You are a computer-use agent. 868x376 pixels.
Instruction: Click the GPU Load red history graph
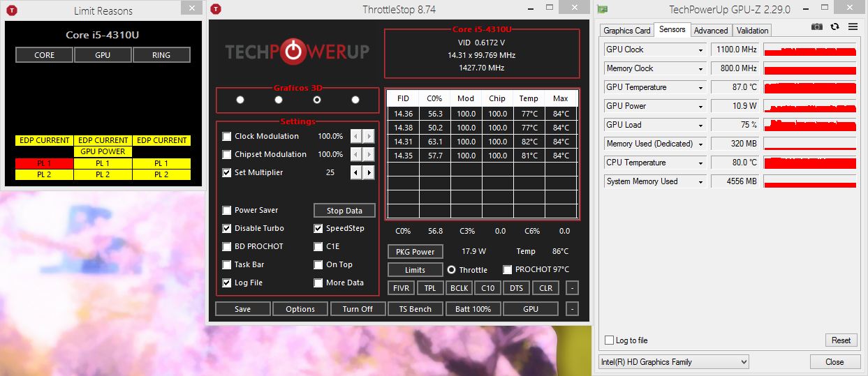point(810,126)
